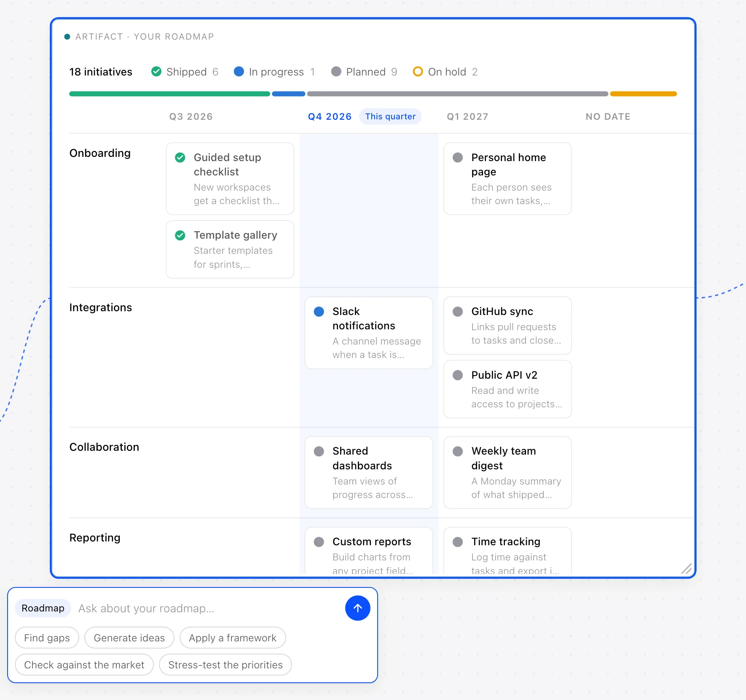
Task: Click the green shipped segment of progress bar
Action: (x=169, y=94)
